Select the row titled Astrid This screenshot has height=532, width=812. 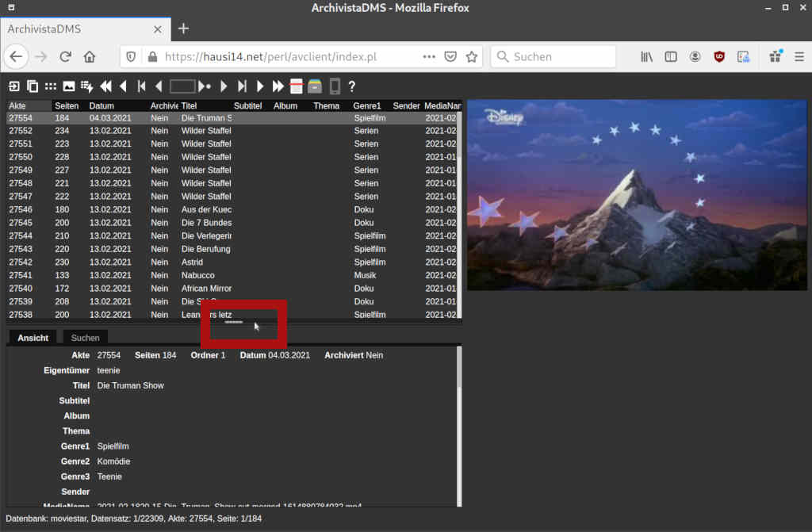232,262
